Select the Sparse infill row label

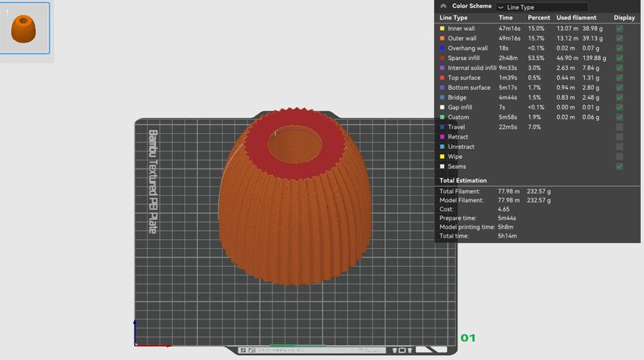tap(464, 58)
